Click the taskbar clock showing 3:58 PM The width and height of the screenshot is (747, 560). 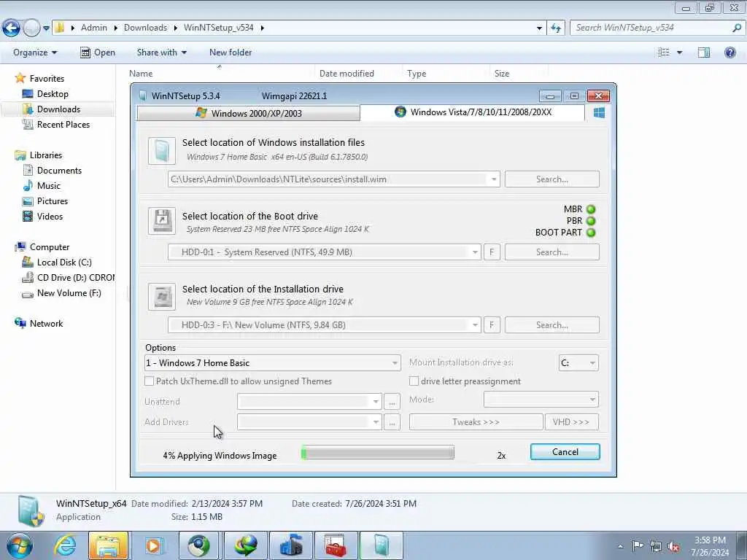click(710, 546)
